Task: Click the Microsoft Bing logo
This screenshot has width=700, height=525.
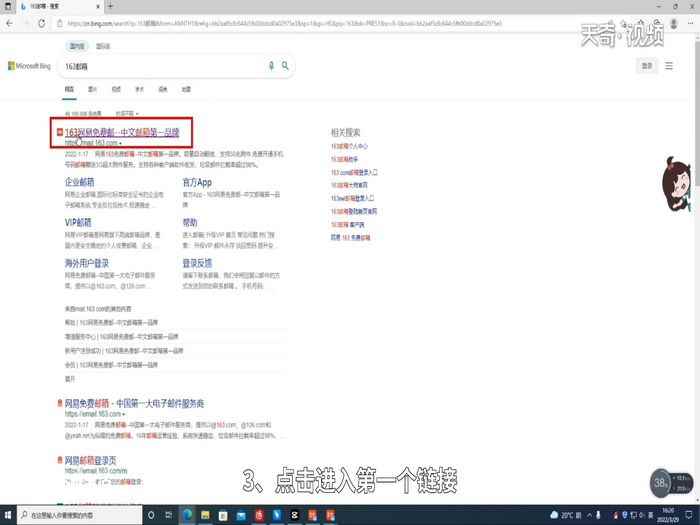Action: pos(29,66)
